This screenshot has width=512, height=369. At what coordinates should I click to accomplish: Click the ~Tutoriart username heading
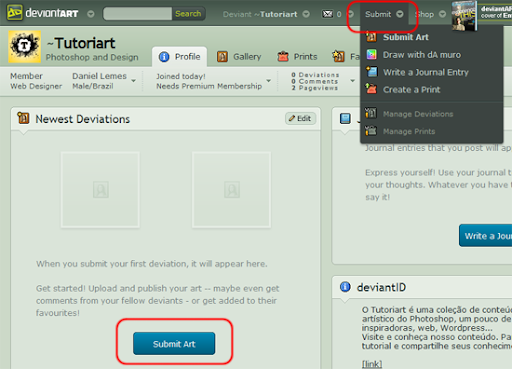click(x=81, y=43)
